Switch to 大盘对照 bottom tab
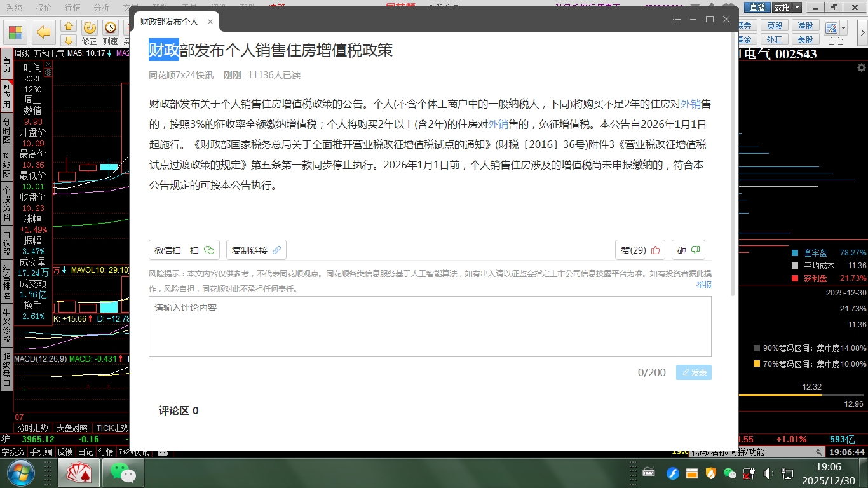This screenshot has height=488, width=868. 72,428
